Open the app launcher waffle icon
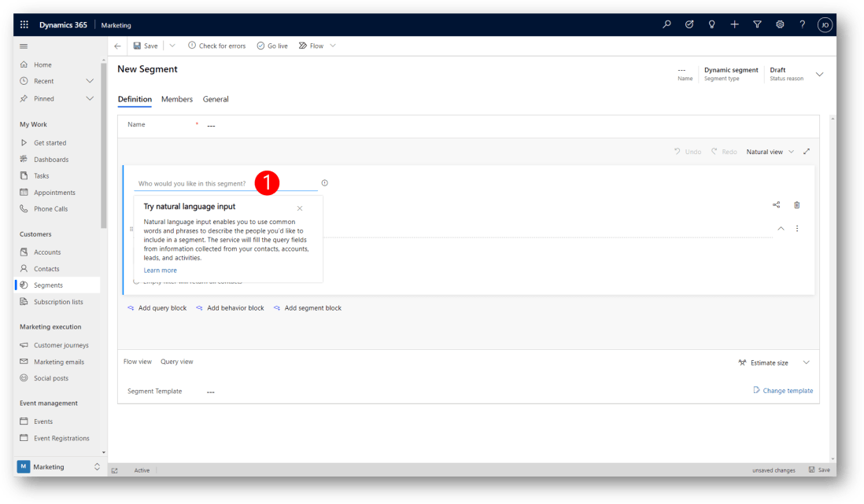This screenshot has height=504, width=864. pyautogui.click(x=24, y=25)
